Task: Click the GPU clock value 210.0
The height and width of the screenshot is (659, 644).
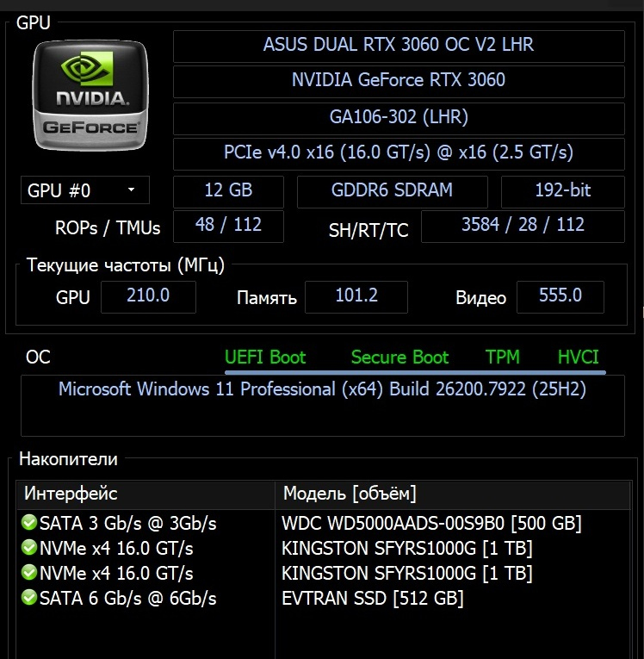Action: point(148,296)
